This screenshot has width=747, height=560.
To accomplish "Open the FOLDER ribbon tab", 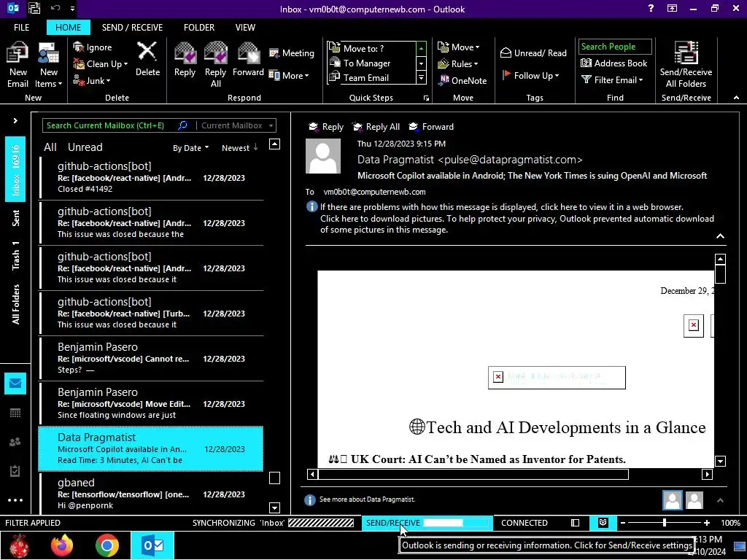I will point(198,27).
